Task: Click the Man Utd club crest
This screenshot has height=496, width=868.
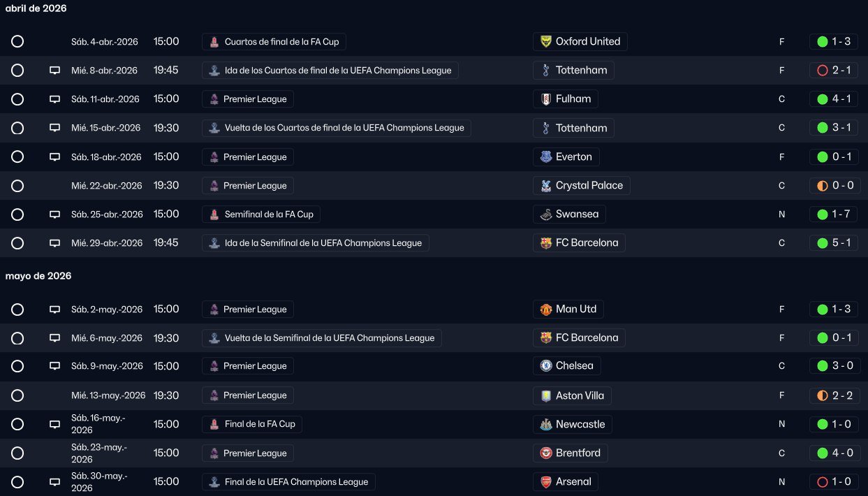Action: [546, 309]
